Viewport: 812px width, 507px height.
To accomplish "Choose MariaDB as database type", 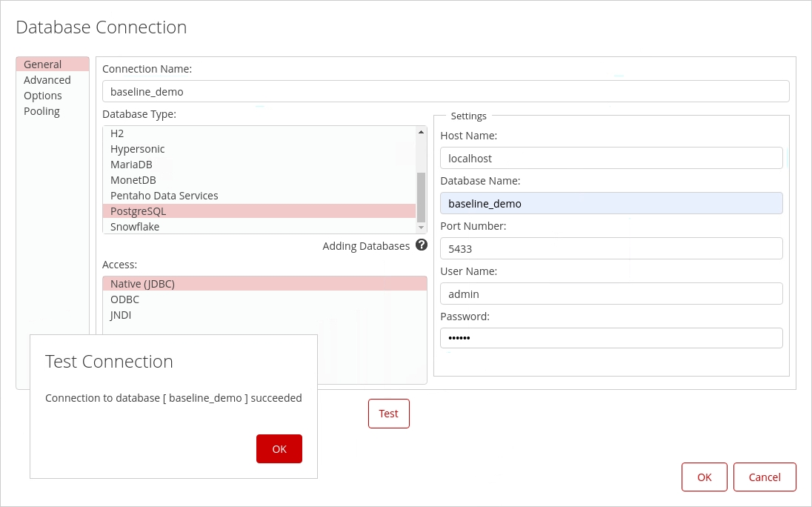I will click(131, 165).
